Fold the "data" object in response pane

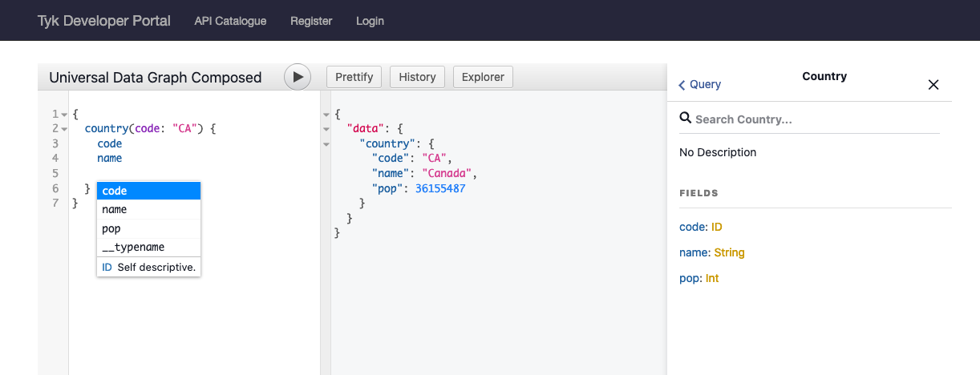[326, 129]
